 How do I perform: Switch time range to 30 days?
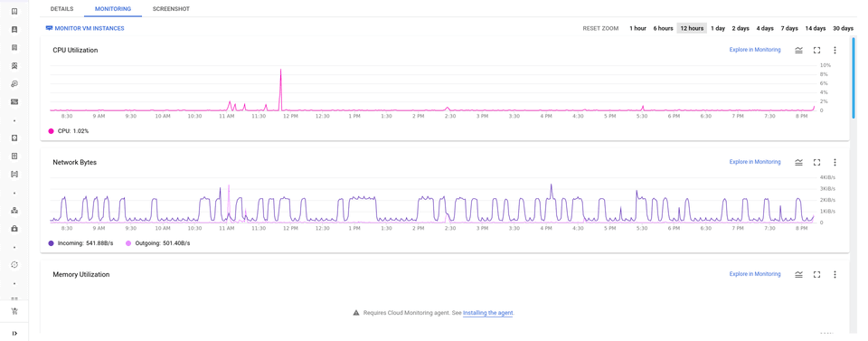tap(843, 28)
